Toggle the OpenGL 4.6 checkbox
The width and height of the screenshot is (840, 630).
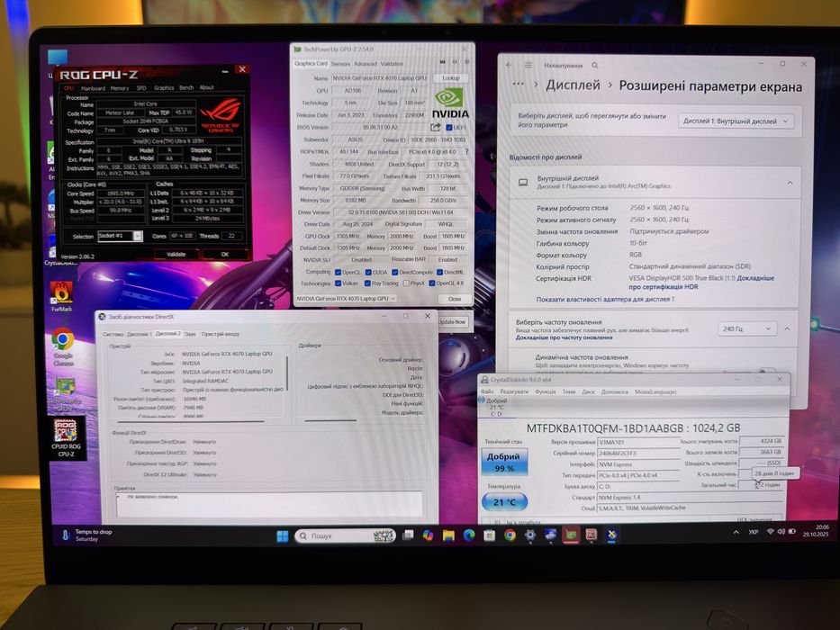point(432,283)
